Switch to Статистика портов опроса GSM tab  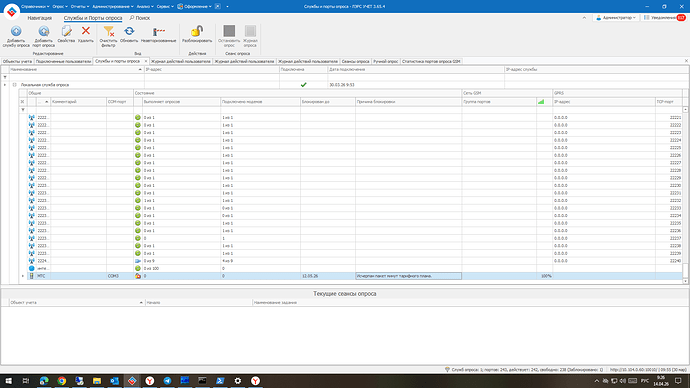[x=431, y=62]
